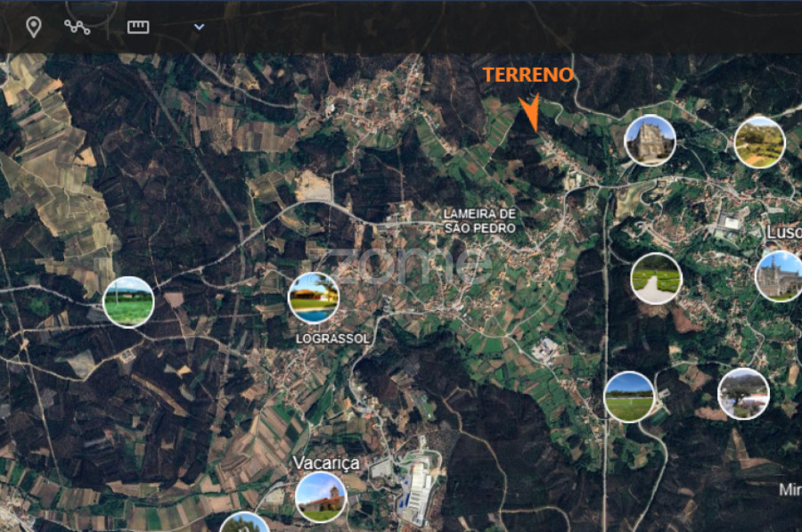The width and height of the screenshot is (802, 532).
Task: Expand the blue chevron dropdown in toolbar
Action: click(200, 27)
